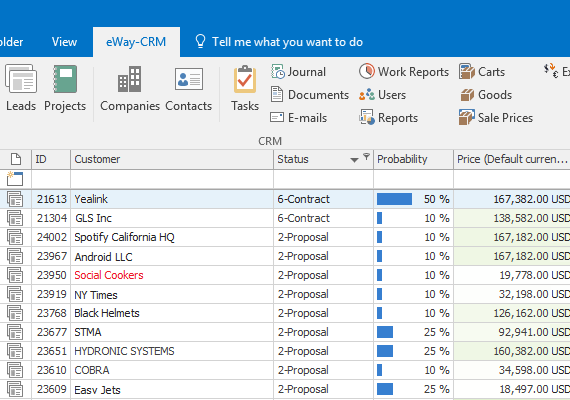
Task: Click HYDRONIC SYSTEMS' 25 % probability bar
Action: [x=385, y=351]
